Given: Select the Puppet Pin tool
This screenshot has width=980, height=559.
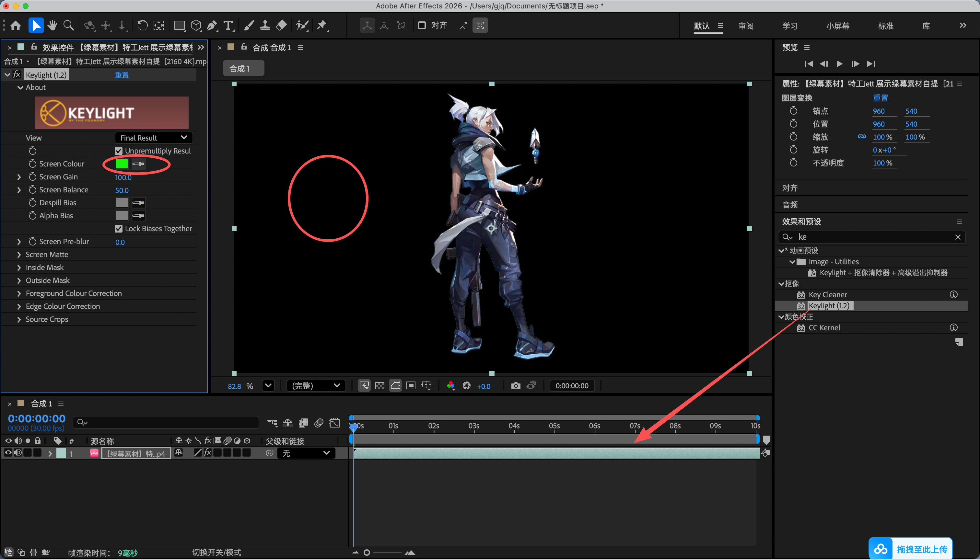Looking at the screenshot, I should (322, 26).
